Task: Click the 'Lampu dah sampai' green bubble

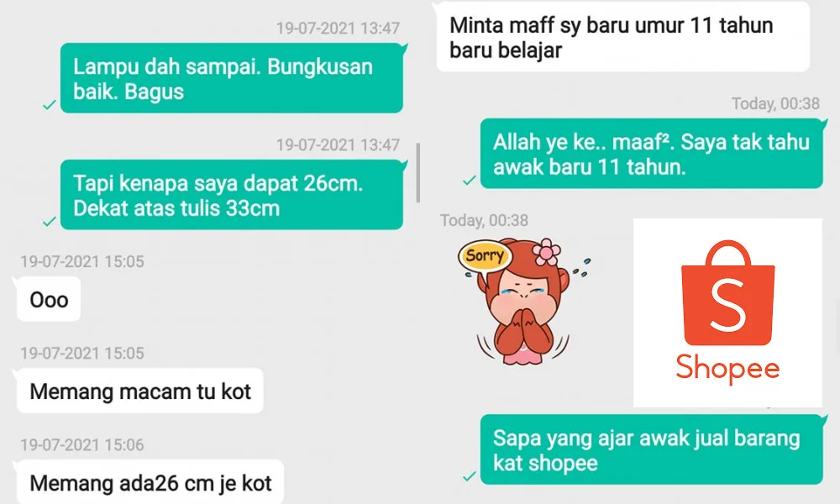Action: click(x=232, y=78)
